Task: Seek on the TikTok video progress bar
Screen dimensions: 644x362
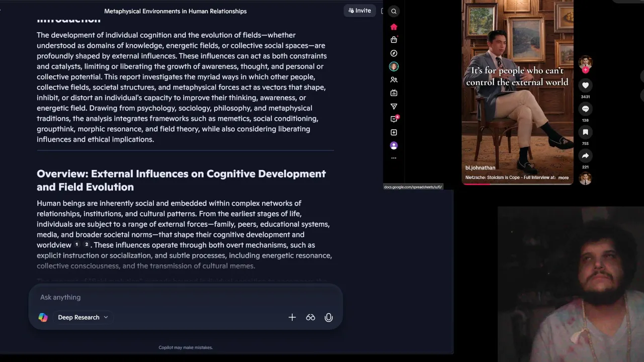Action: (x=517, y=184)
